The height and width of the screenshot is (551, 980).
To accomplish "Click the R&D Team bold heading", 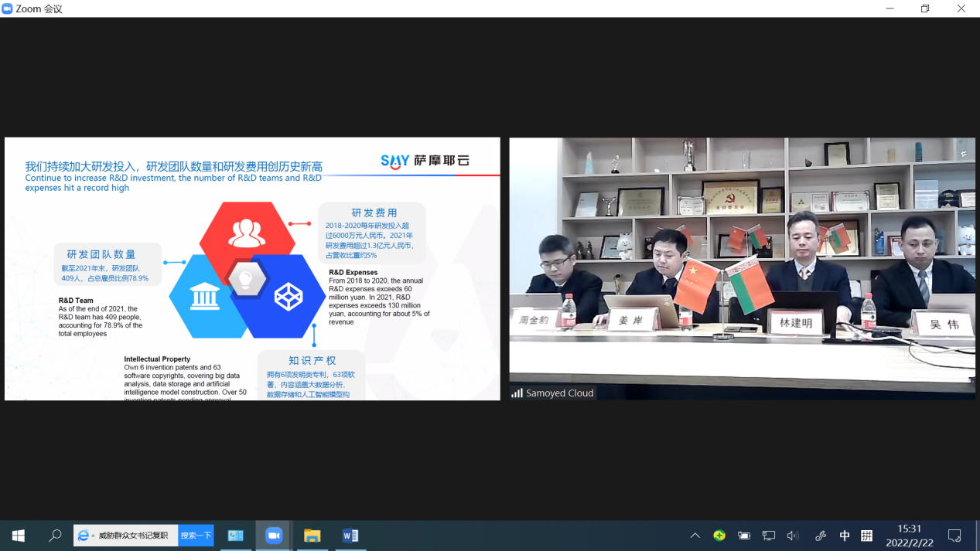I will [x=76, y=301].
